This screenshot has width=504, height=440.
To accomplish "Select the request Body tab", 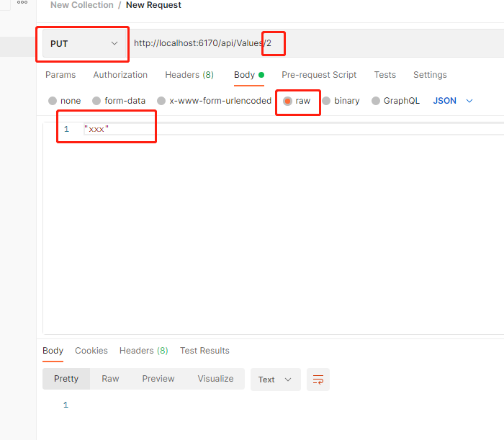I will tap(249, 75).
